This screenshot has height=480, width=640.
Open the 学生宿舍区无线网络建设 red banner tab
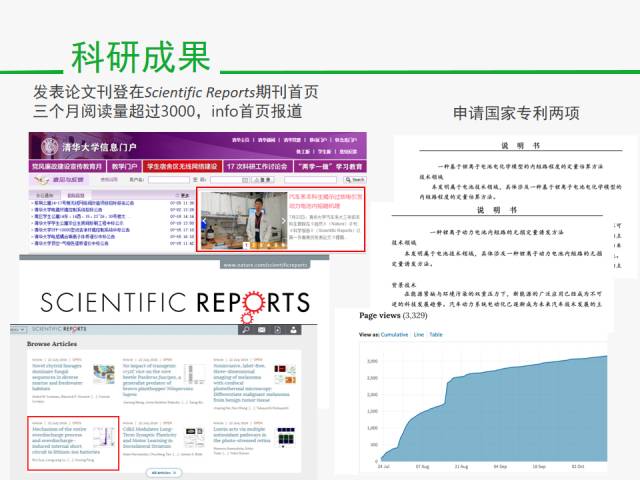182,167
